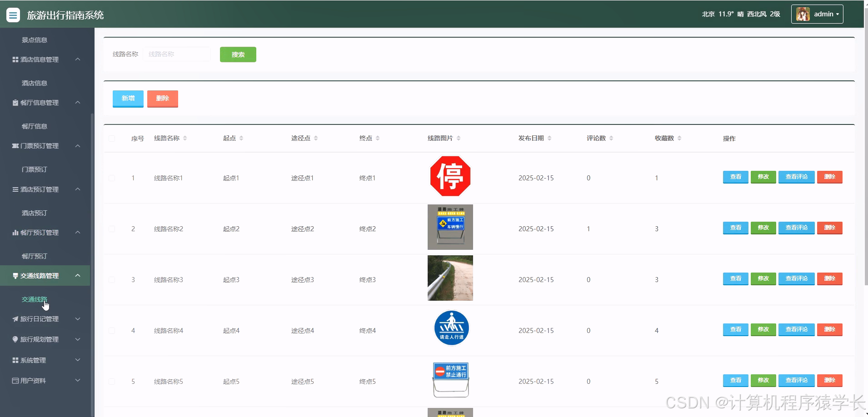Collapse the 餐厅信息管理 section chevron

coord(78,103)
